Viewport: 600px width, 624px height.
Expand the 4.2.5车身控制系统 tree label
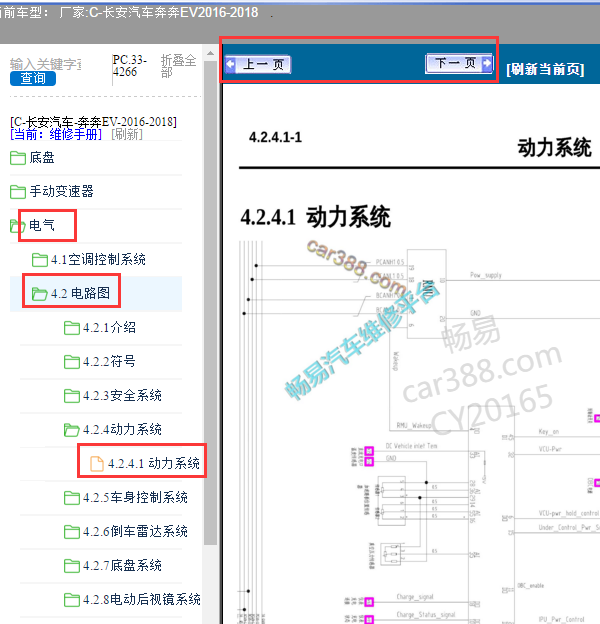(x=135, y=497)
